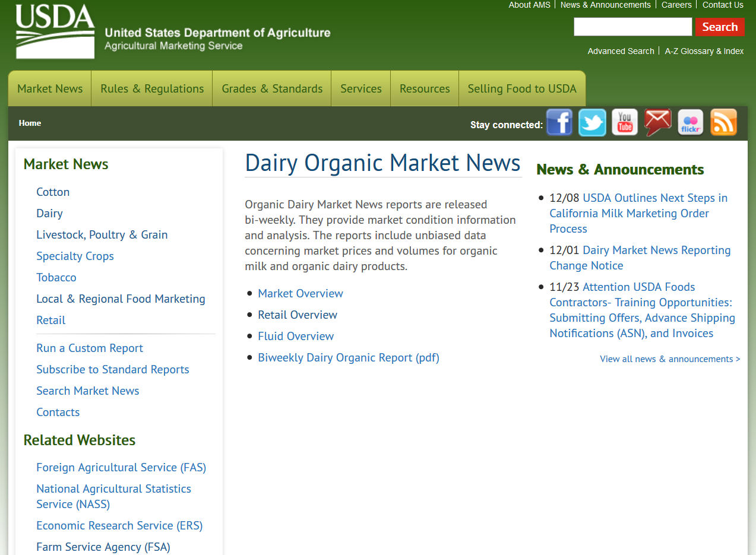Open Cotton market news

tap(53, 192)
